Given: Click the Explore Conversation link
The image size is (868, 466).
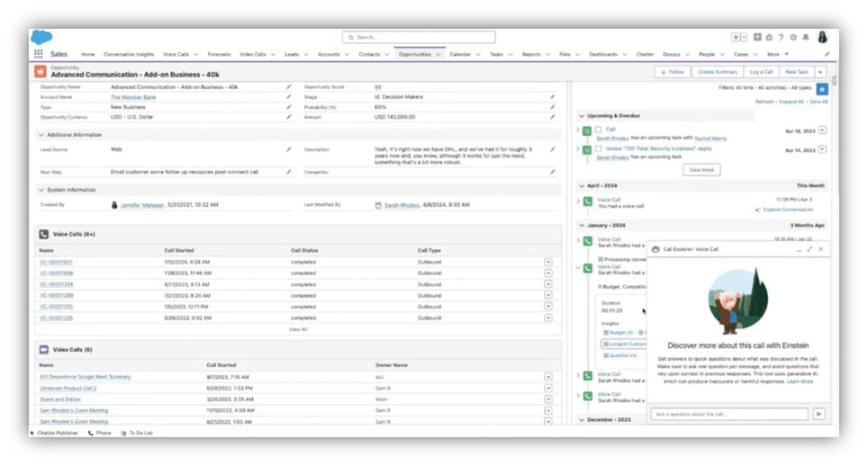Looking at the screenshot, I should 788,210.
